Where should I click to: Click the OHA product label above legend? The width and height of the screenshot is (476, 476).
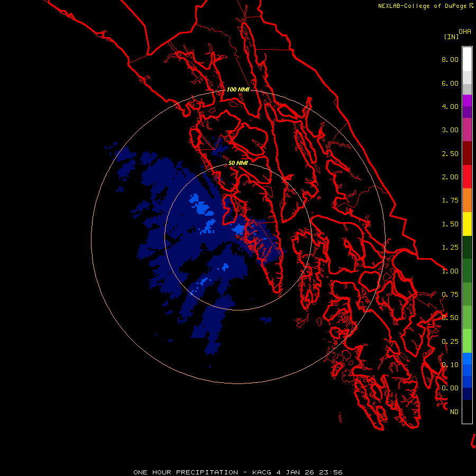pos(465,31)
